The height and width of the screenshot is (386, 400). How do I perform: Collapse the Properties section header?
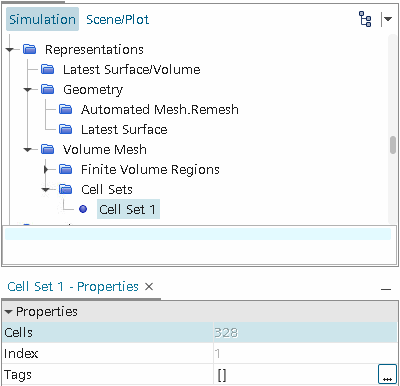pos(9,312)
